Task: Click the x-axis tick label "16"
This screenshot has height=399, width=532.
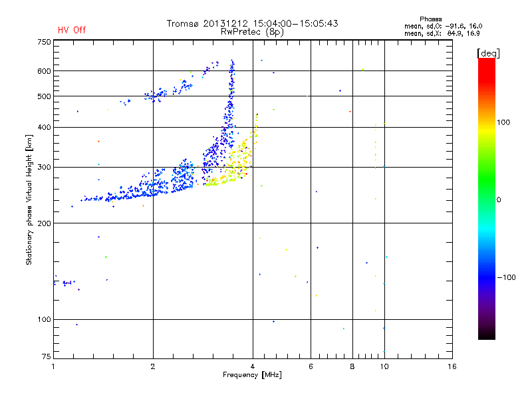Action: [452, 366]
